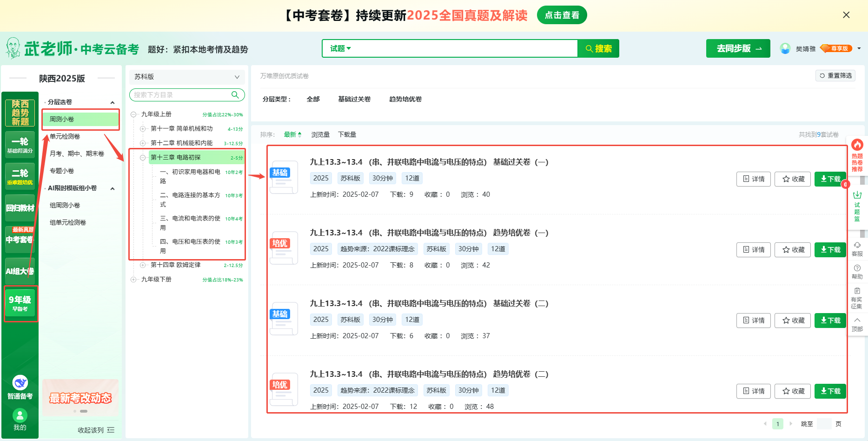Click 收藏 for 趋势培优卷(二)

click(793, 391)
